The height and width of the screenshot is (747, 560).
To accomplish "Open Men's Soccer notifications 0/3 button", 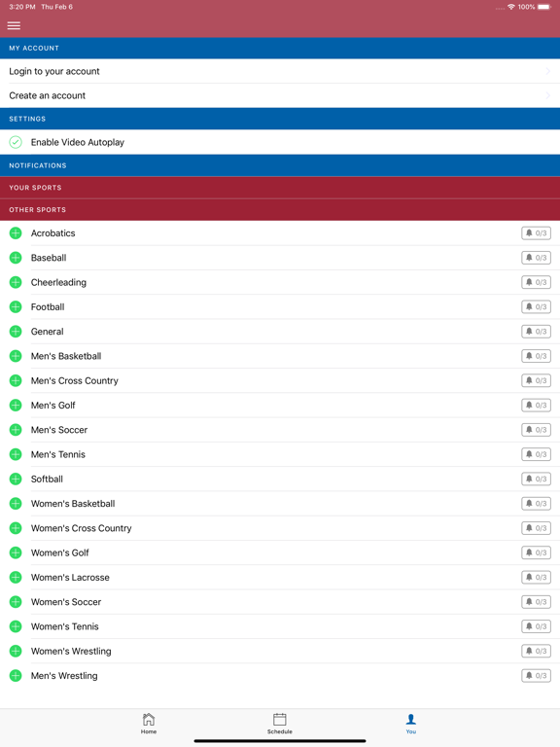I will [537, 430].
